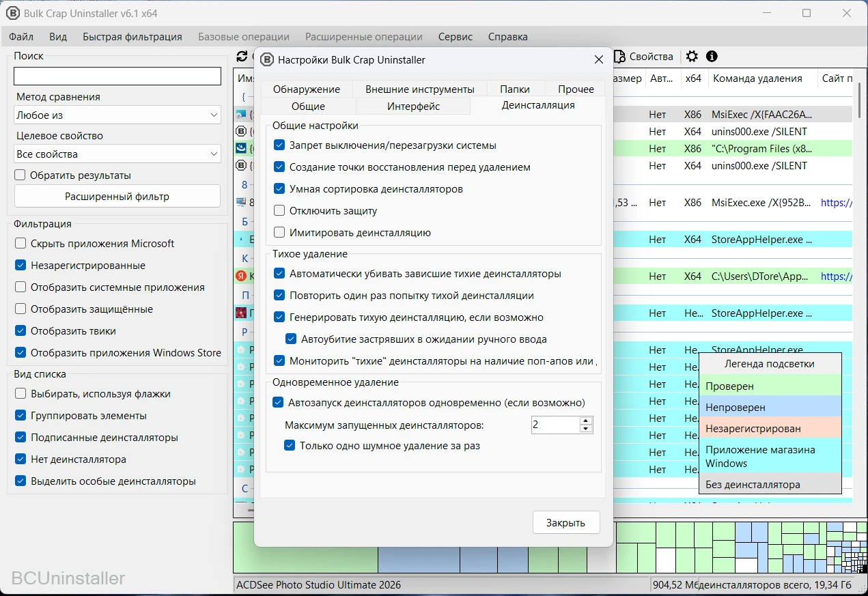The width and height of the screenshot is (868, 596).
Task: Open the 'Сервис' menu
Action: pos(456,37)
